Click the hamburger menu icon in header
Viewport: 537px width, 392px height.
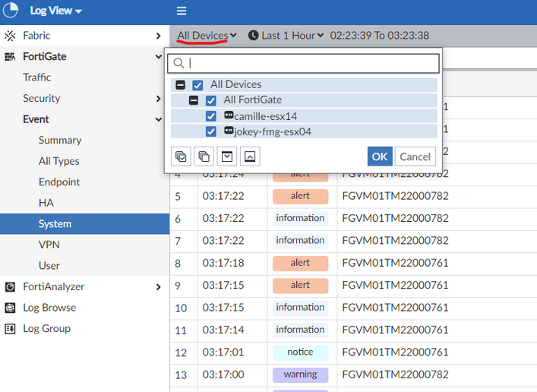pos(182,11)
